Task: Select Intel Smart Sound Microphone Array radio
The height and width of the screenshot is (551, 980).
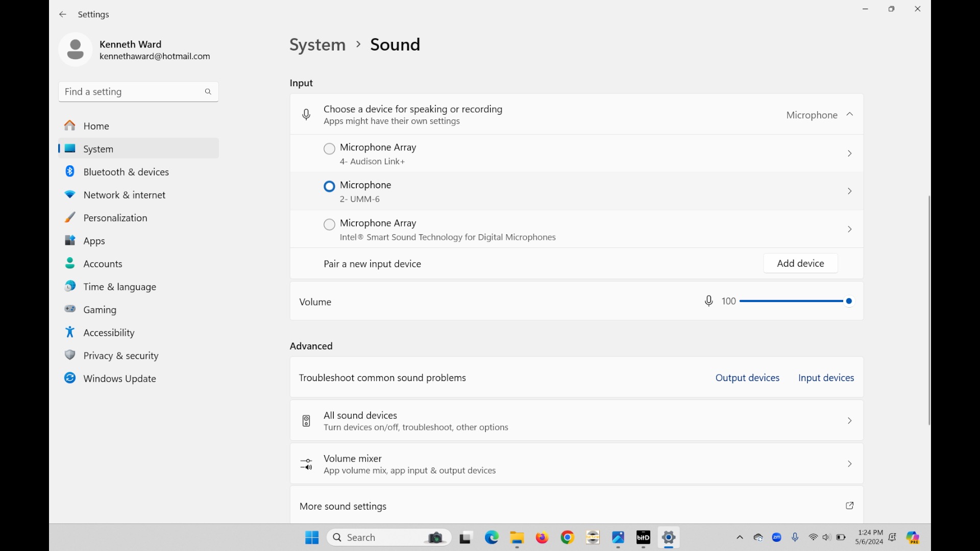Action: pos(330,224)
